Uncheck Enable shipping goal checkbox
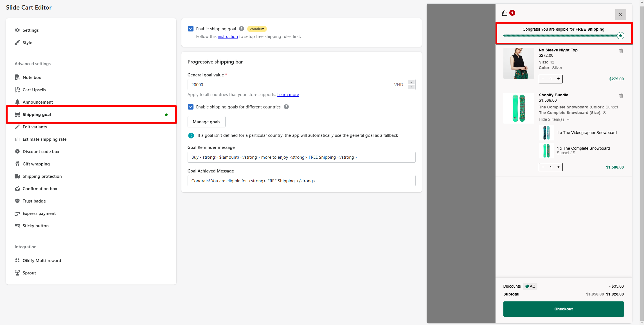This screenshot has height=325, width=644. click(191, 29)
